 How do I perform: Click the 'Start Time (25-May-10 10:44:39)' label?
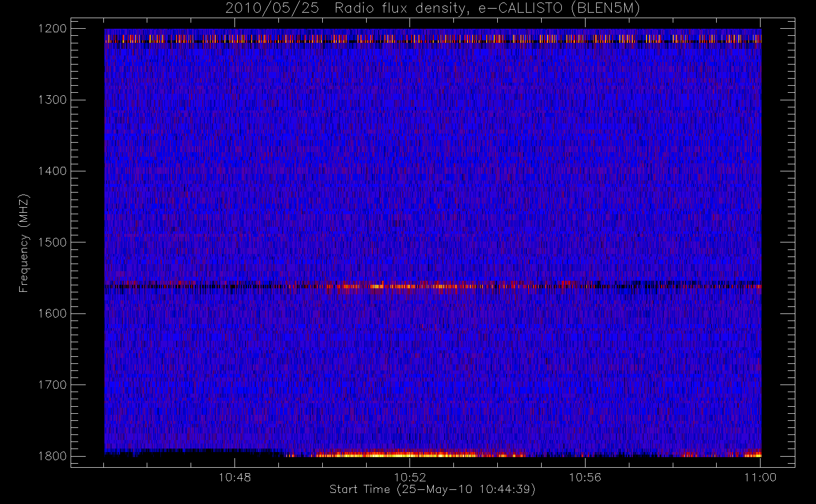coord(432,489)
